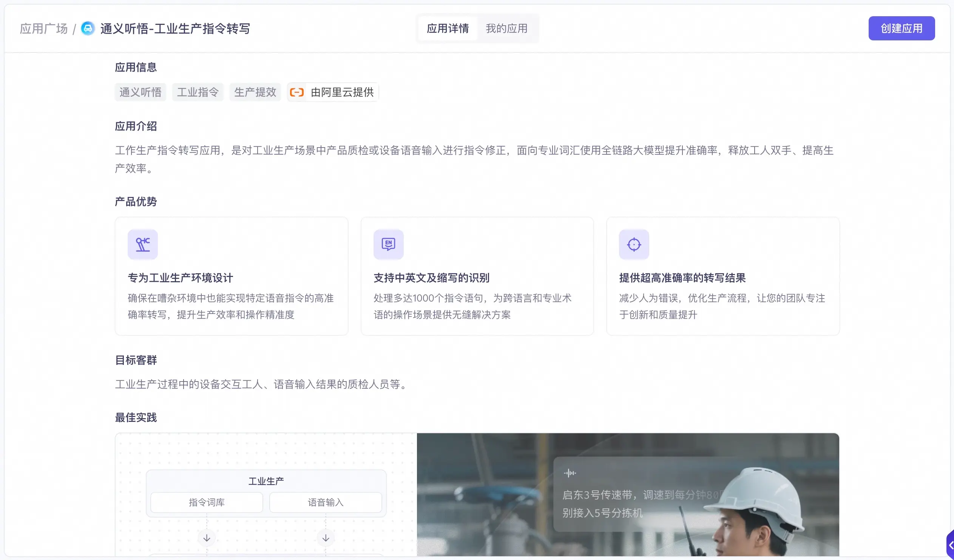
Task: Click the Alibaba Cloud logo icon
Action: tap(297, 92)
